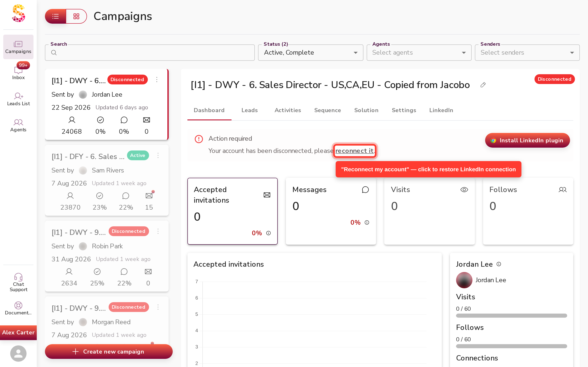
Task: Focus the campaign Search field
Action: [x=150, y=53]
